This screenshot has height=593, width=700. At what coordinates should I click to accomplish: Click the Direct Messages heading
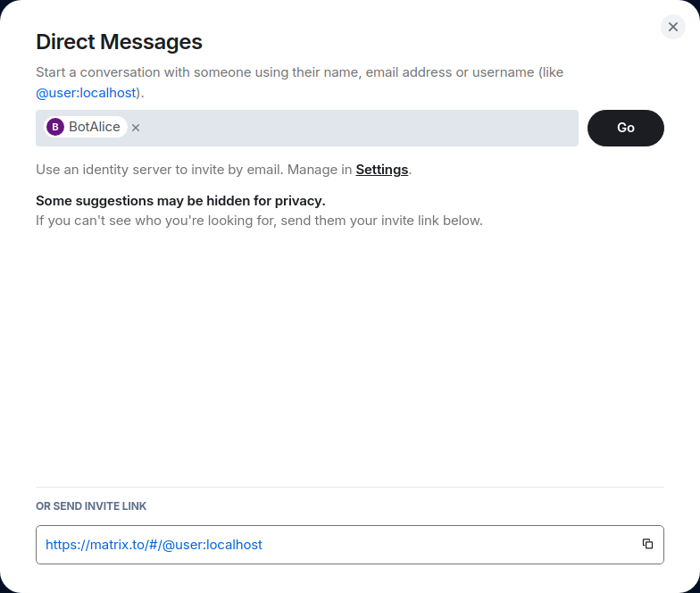tap(119, 42)
